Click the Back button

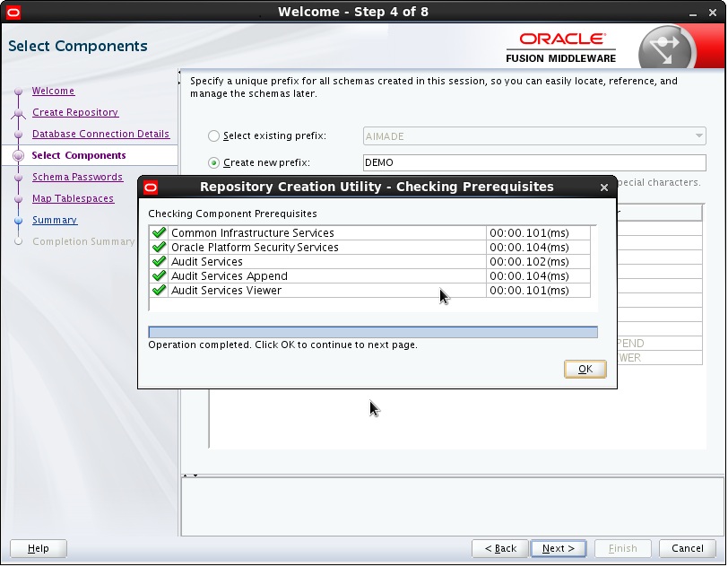tap(500, 548)
